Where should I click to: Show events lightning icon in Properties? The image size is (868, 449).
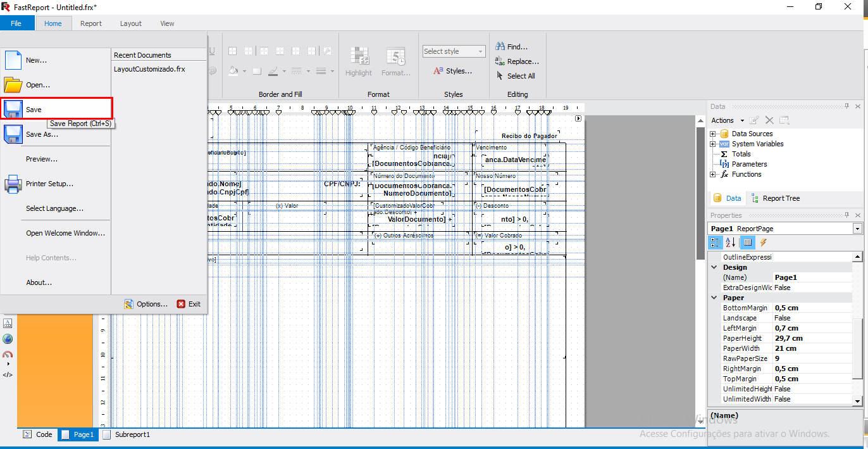(x=763, y=243)
